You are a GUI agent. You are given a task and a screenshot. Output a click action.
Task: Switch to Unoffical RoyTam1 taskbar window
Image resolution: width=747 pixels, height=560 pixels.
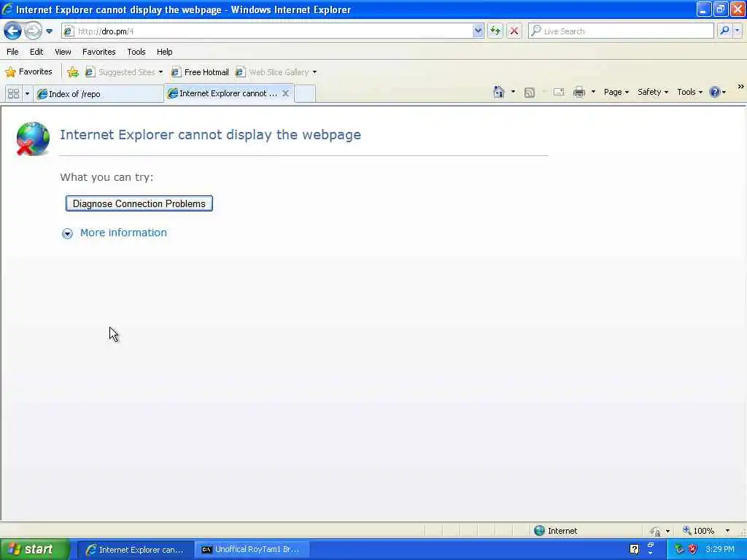tap(252, 550)
